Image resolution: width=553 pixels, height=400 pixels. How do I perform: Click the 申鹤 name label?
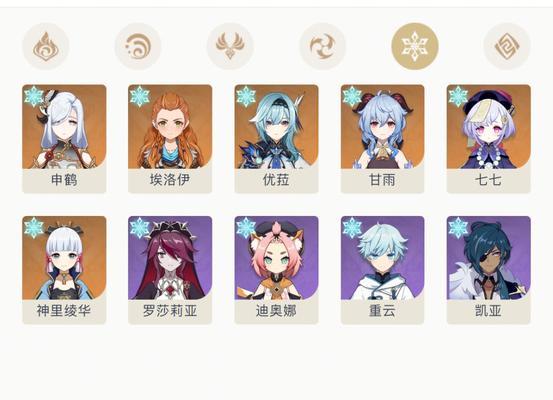click(64, 180)
